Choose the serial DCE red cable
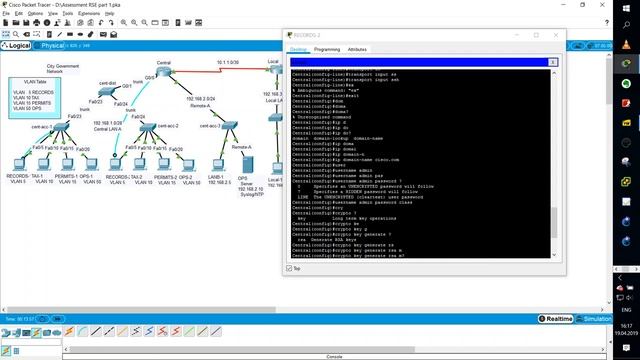This screenshot has height=360, width=640. coord(162,331)
